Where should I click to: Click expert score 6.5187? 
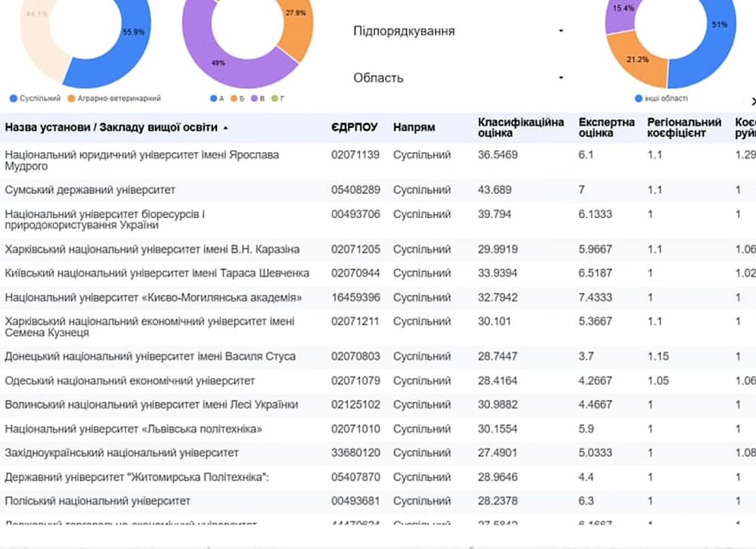[596, 274]
